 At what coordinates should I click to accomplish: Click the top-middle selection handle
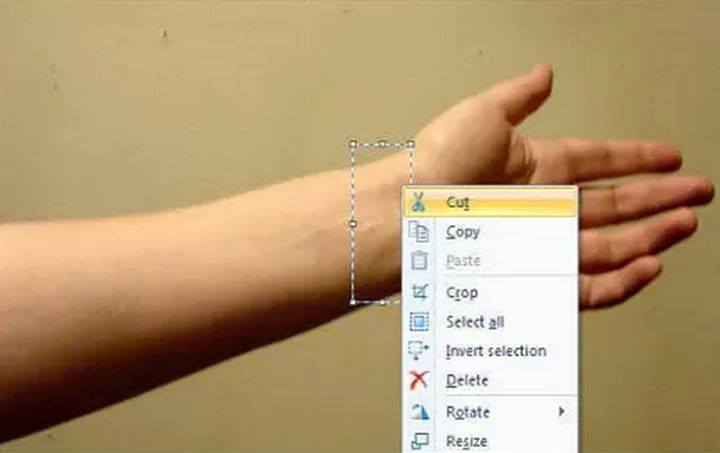click(x=382, y=144)
